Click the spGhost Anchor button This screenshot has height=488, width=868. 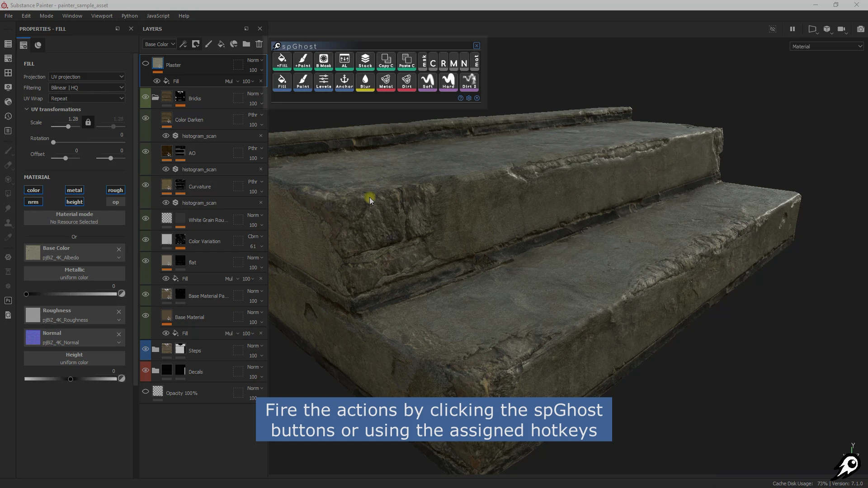(x=344, y=81)
